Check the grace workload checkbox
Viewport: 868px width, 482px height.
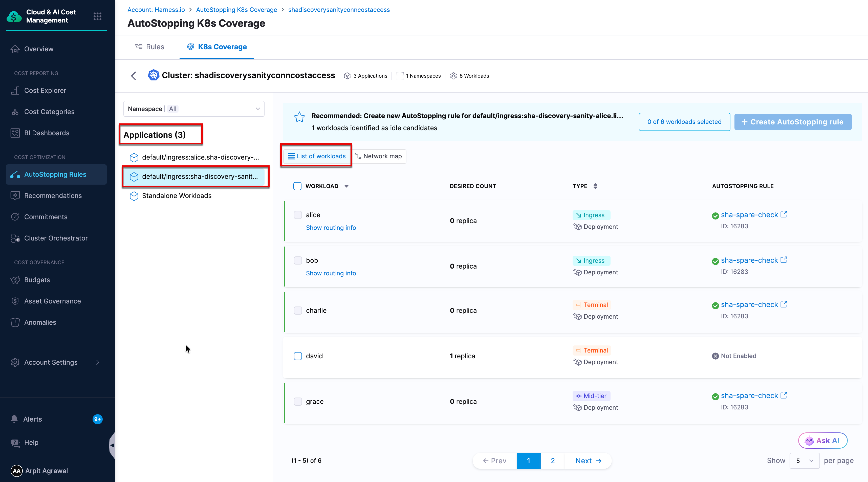298,402
